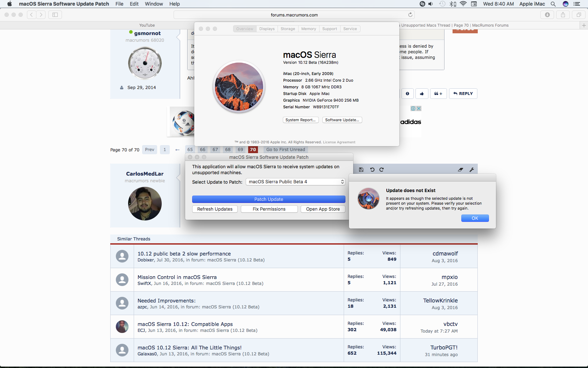Click the wrench icon in editor toolbar
The height and width of the screenshot is (368, 588).
click(x=471, y=170)
